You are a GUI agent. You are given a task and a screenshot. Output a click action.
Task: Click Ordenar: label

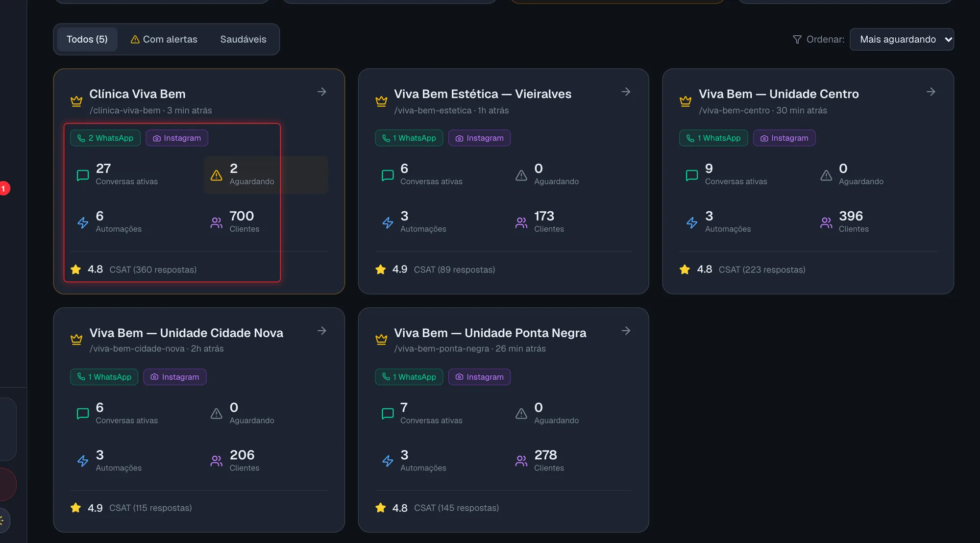pyautogui.click(x=825, y=39)
